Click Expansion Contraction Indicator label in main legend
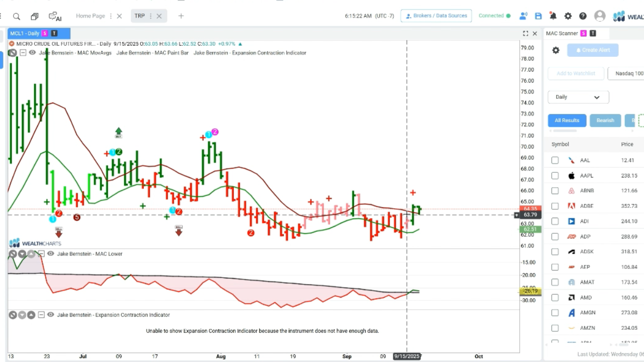This screenshot has height=362, width=644. click(250, 52)
